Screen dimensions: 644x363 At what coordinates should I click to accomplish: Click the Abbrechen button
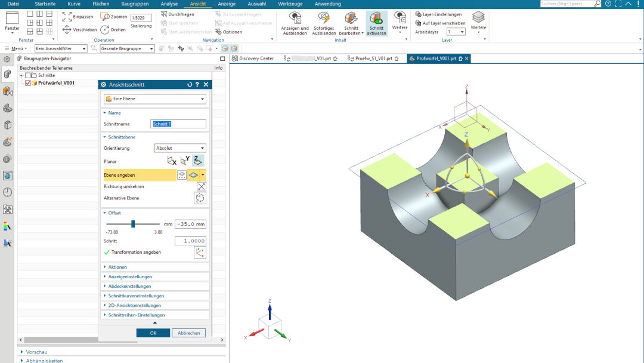pyautogui.click(x=188, y=333)
